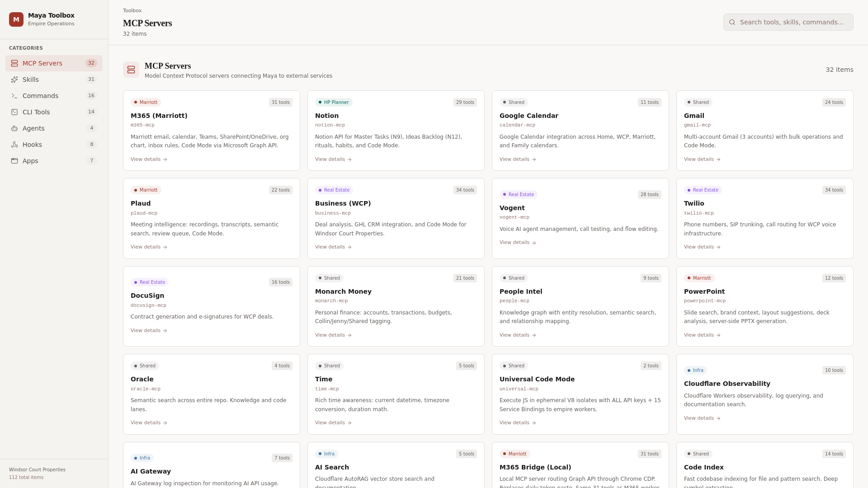Open the Skills category
The image size is (868, 488).
coord(54,80)
